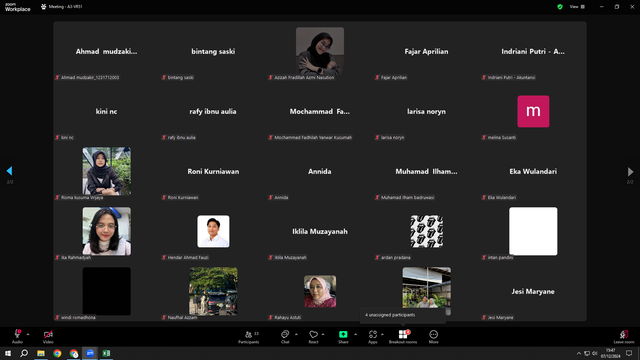Select Risma Kusuma Wijaya's photo tile
This screenshot has width=640, height=360.
(107, 171)
